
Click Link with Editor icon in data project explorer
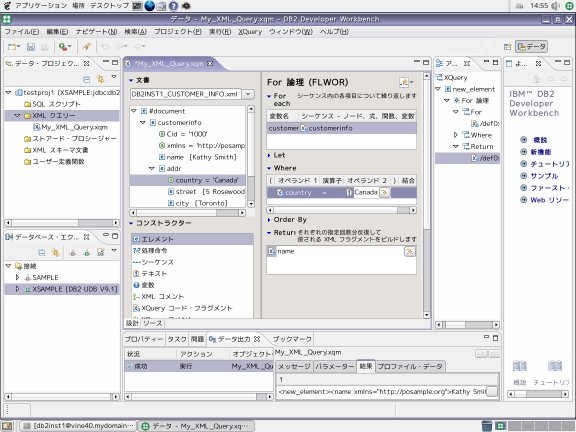(x=100, y=79)
